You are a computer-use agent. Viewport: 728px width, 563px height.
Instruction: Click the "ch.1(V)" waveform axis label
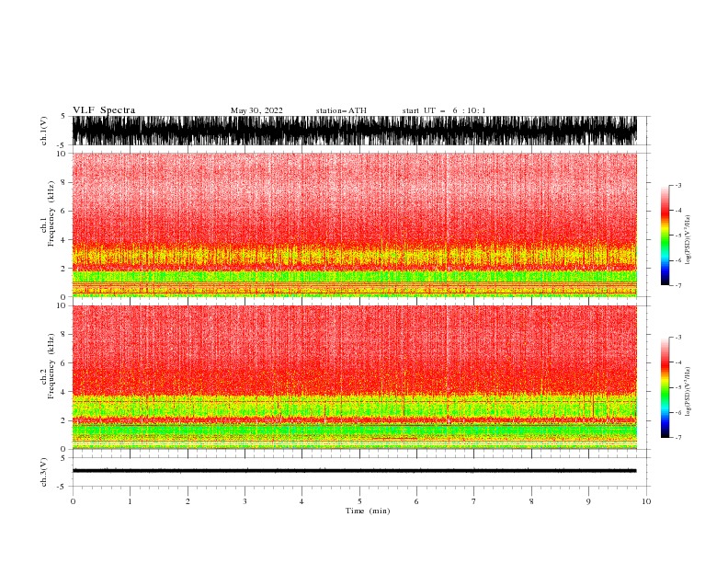44,131
